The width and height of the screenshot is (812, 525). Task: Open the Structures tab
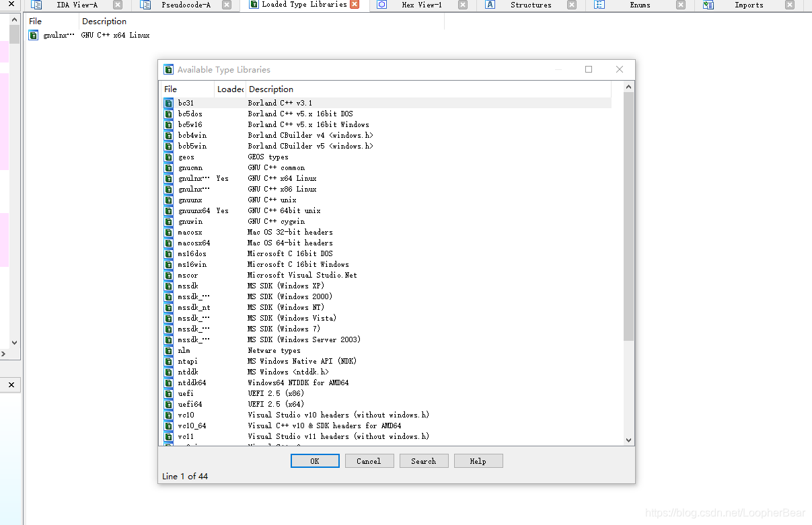pos(531,5)
